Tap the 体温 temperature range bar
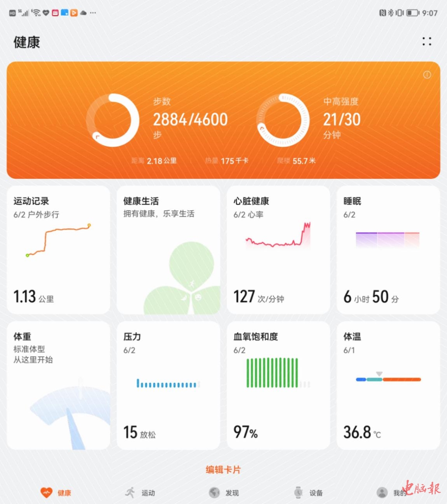This screenshot has width=447, height=504. 388,379
